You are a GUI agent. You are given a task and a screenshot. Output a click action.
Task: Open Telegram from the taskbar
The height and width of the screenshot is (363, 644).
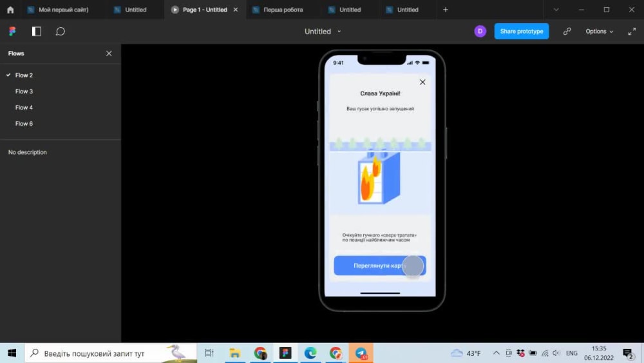coord(361,353)
